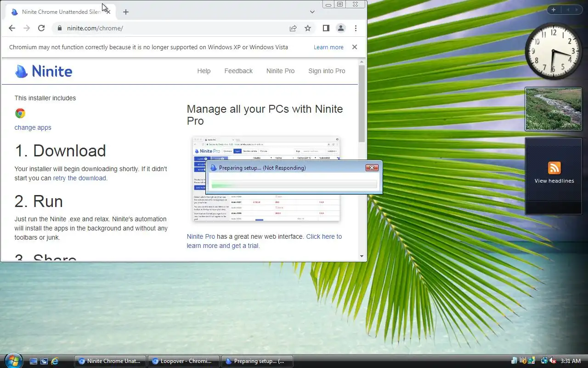Dismiss the unsupported Windows warning bar
This screenshot has height=368, width=588.
point(355,47)
